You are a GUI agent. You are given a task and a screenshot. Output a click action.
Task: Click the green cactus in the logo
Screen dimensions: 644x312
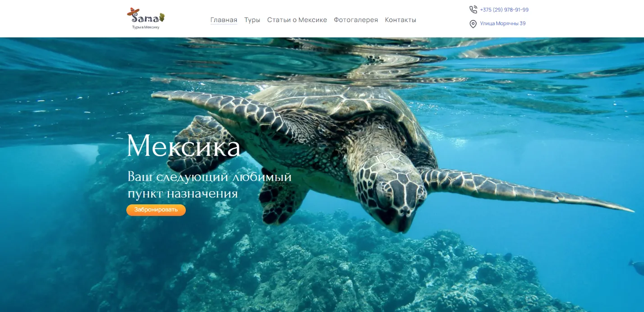162,18
